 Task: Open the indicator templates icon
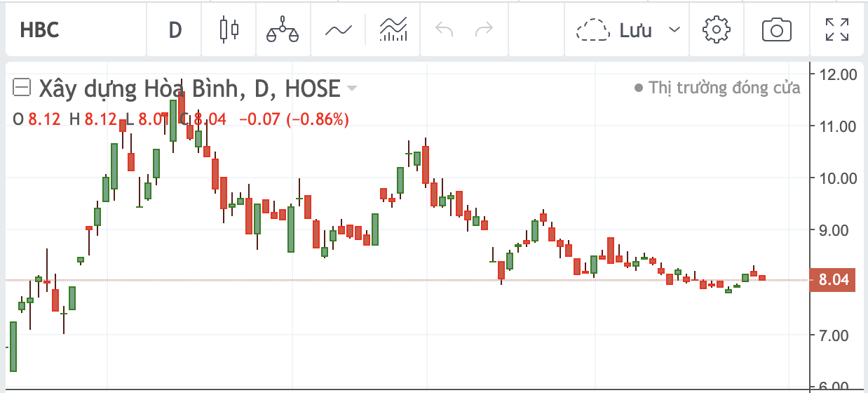point(393,30)
